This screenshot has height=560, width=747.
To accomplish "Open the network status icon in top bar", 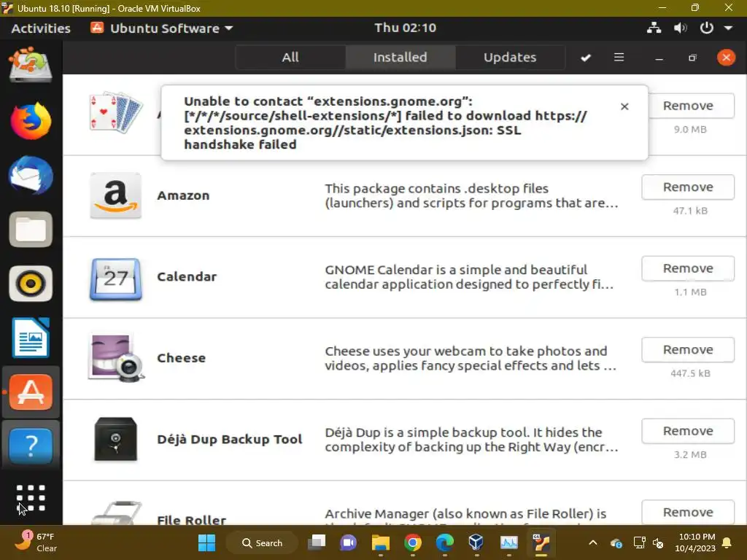I will coord(654,28).
